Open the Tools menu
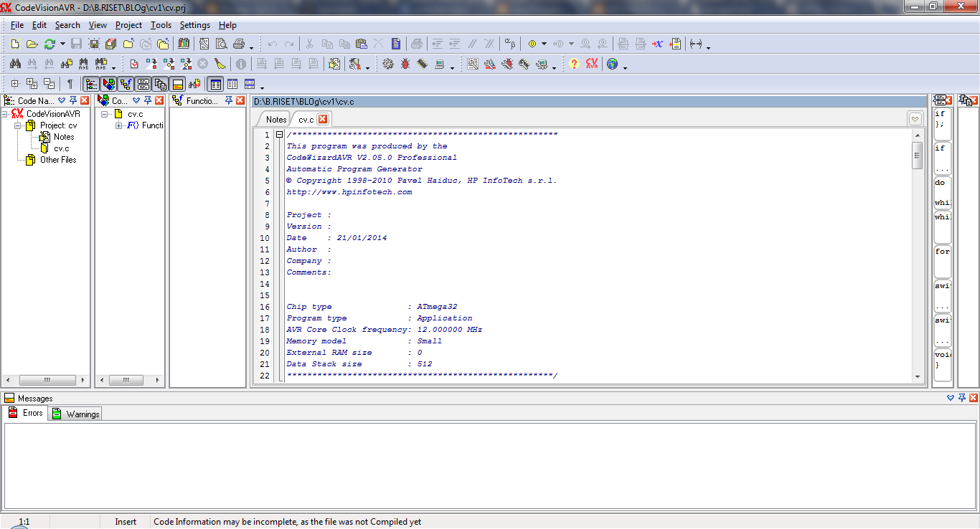The width and height of the screenshot is (980, 529). (161, 25)
